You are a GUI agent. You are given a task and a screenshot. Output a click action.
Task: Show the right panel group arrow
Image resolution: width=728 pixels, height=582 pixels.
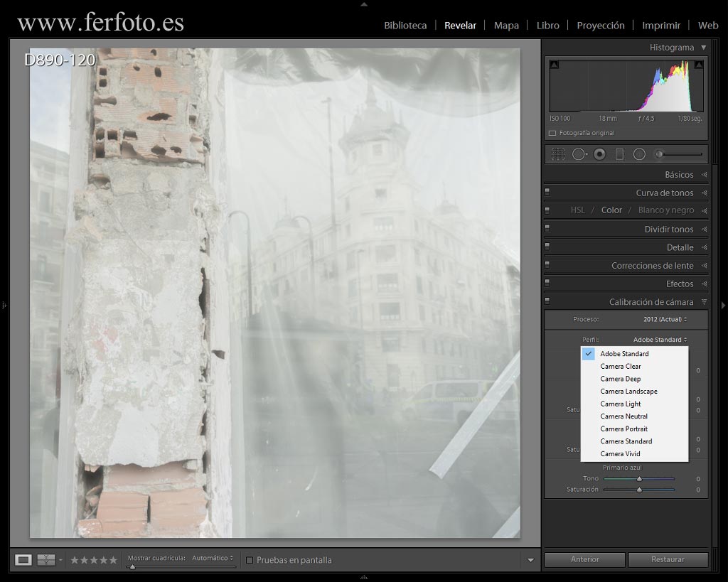pyautogui.click(x=723, y=306)
